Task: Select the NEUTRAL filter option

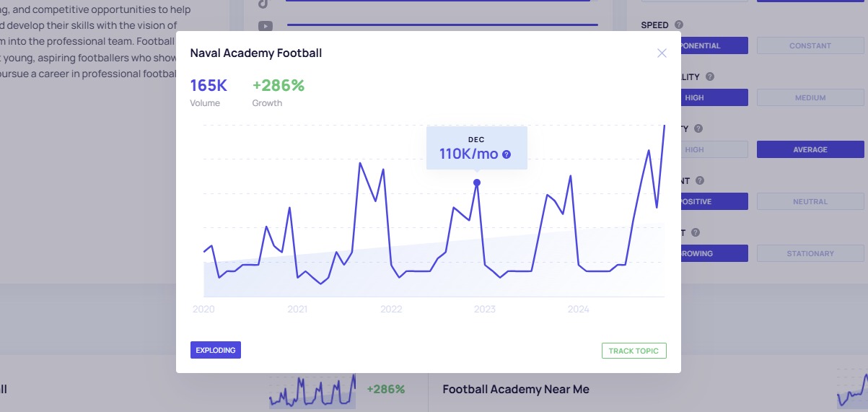Action: 810,202
